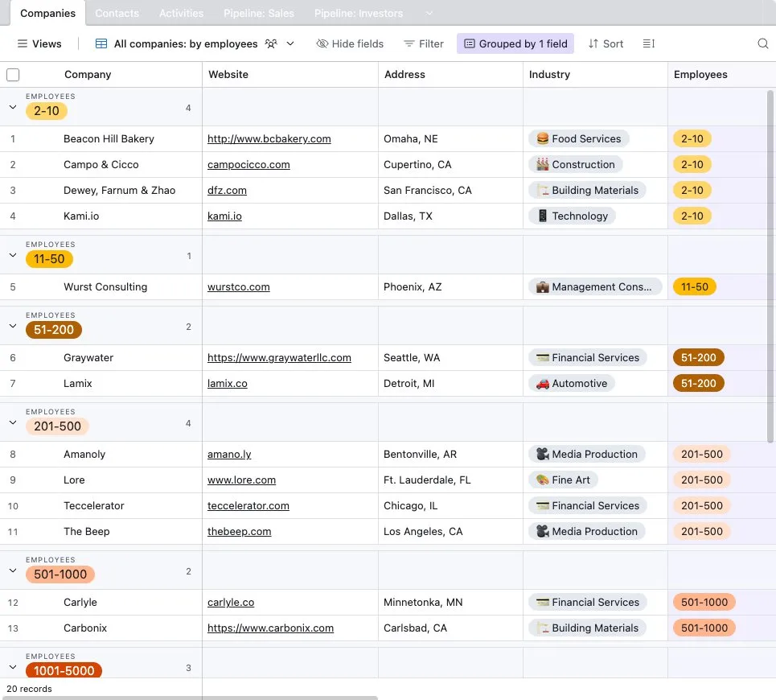Click the Food Services burger icon tag
776x700 pixels.
[x=578, y=138]
